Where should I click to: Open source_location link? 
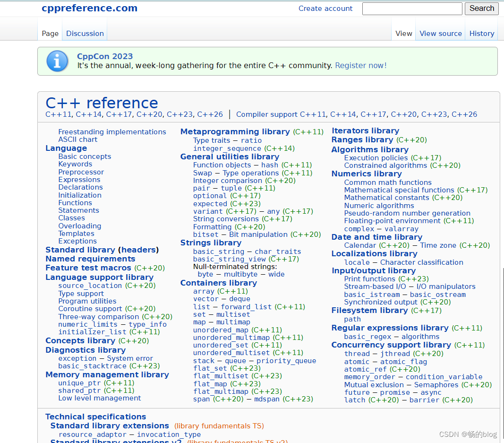(90, 286)
